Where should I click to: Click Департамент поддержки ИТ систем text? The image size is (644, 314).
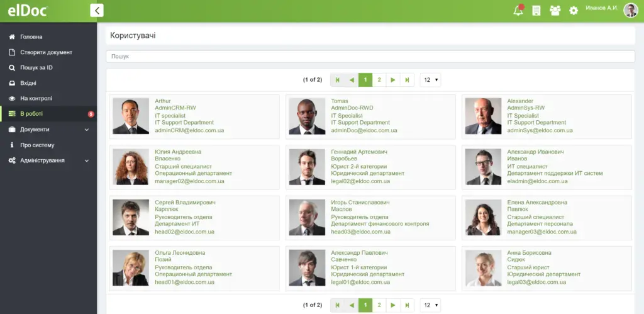click(555, 174)
